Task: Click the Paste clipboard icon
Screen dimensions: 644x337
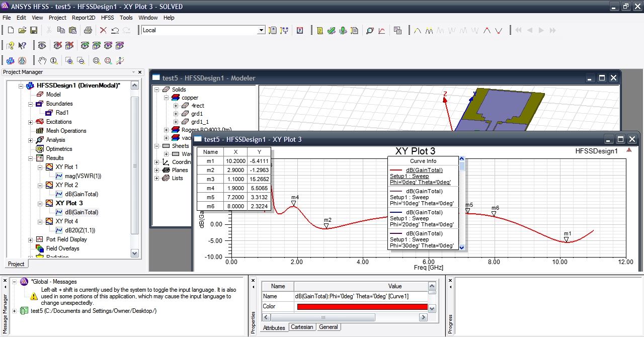Action: [x=73, y=30]
